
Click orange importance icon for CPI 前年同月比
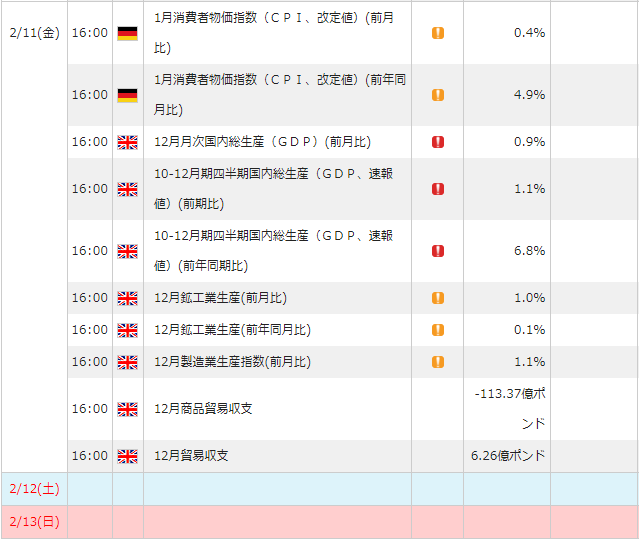438,95
